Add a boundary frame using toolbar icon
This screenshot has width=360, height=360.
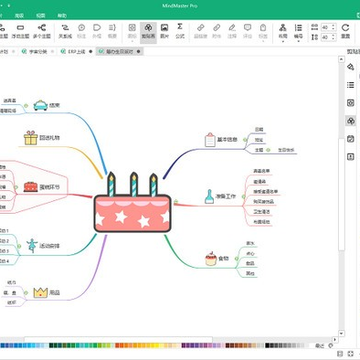pyautogui.click(x=97, y=31)
